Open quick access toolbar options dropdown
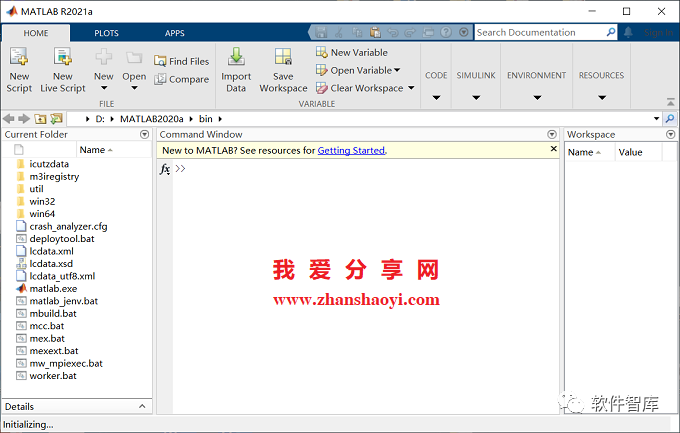 (464, 32)
